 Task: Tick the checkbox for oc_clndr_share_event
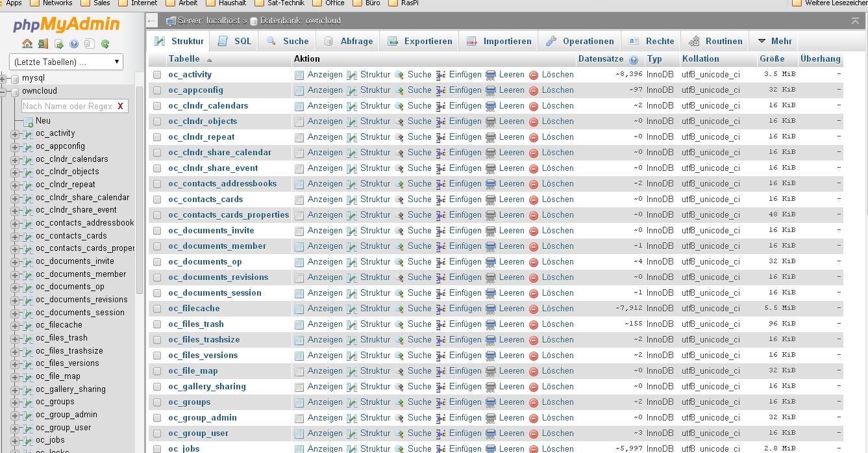pos(157,168)
